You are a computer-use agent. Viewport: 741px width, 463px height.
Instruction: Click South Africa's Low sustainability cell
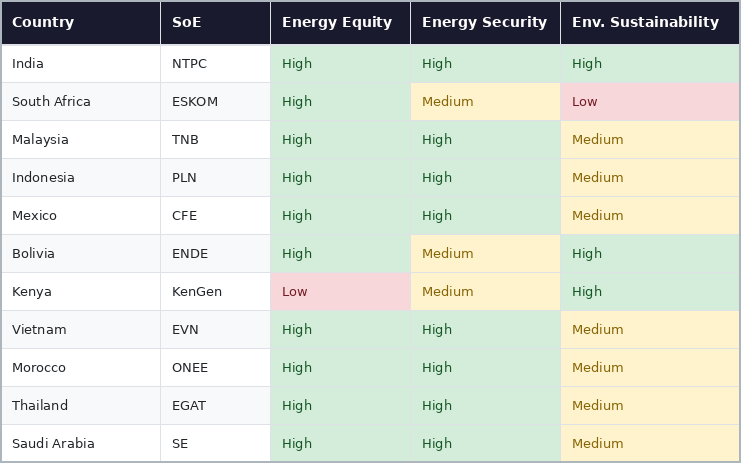point(650,102)
